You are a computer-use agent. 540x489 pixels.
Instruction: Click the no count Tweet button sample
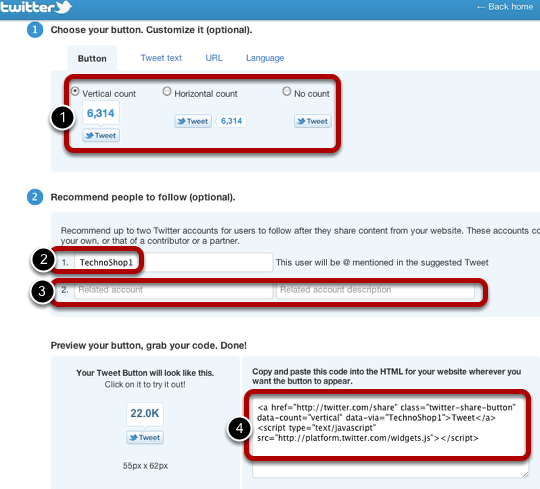(x=313, y=121)
